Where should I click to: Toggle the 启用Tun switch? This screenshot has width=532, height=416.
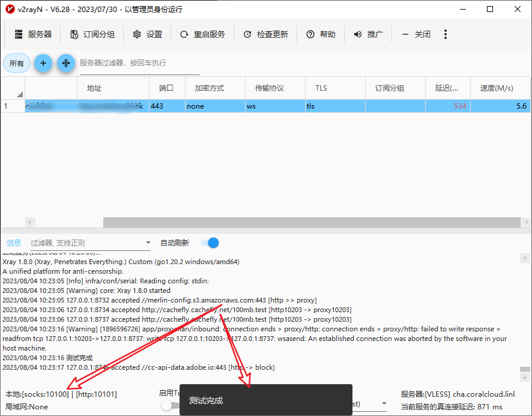tap(170, 405)
